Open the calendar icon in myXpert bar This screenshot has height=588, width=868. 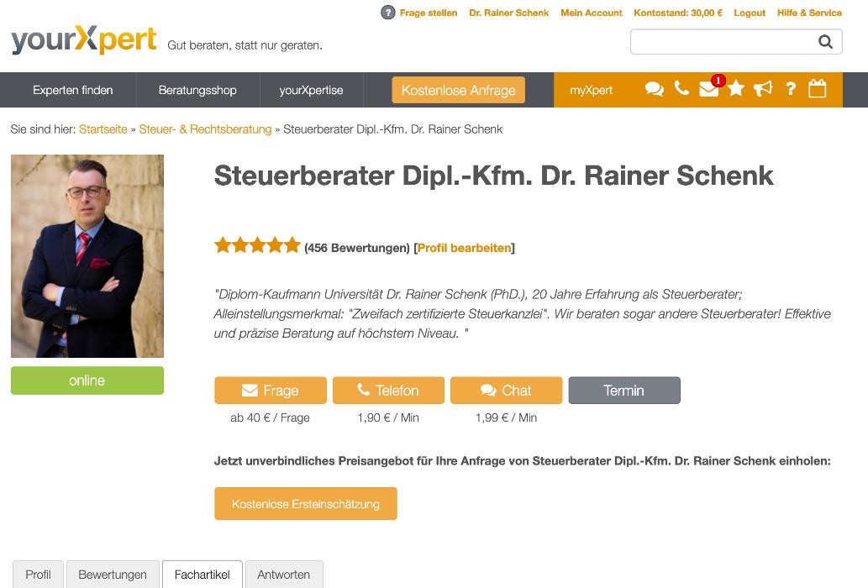(818, 89)
